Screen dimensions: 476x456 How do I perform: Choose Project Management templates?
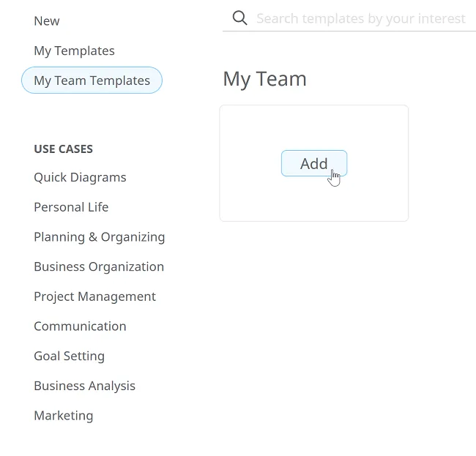tap(94, 296)
